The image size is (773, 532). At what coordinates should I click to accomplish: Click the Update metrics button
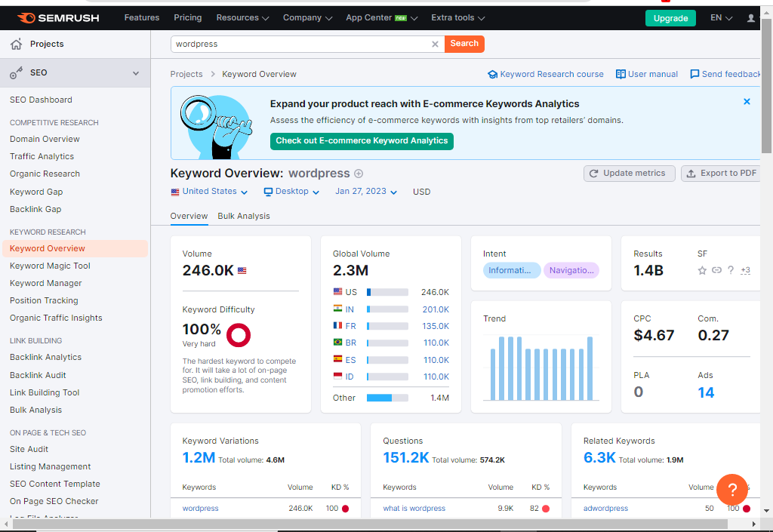pyautogui.click(x=629, y=174)
